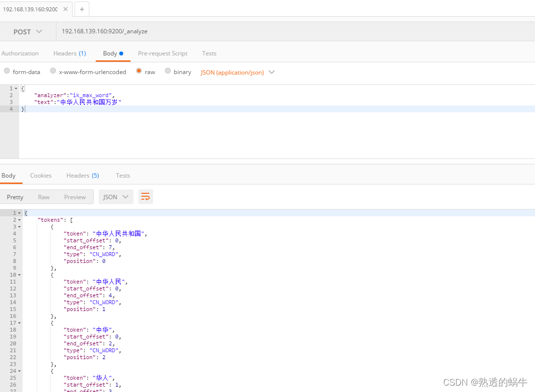The width and height of the screenshot is (535, 392).
Task: Click the "text" line in request editor
Action: click(78, 102)
